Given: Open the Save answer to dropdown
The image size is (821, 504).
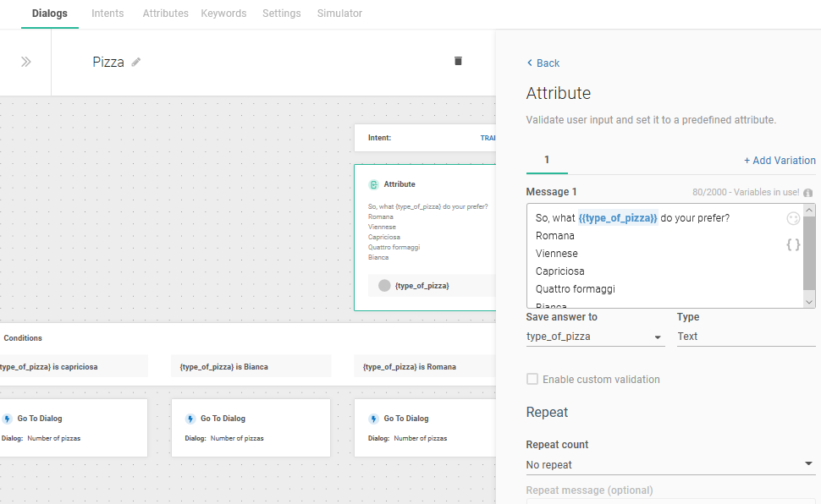Looking at the screenshot, I should (x=595, y=337).
